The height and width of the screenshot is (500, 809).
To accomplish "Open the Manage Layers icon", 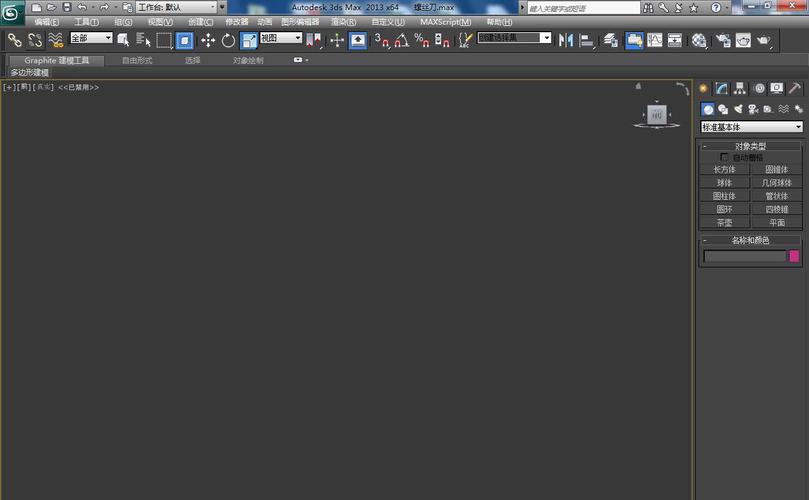I will (610, 40).
